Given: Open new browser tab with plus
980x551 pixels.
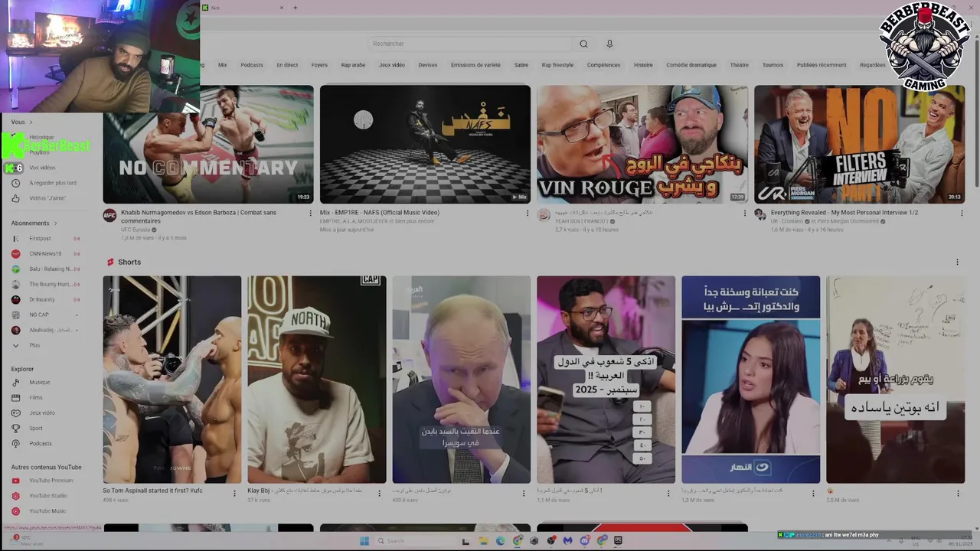Looking at the screenshot, I should [295, 8].
